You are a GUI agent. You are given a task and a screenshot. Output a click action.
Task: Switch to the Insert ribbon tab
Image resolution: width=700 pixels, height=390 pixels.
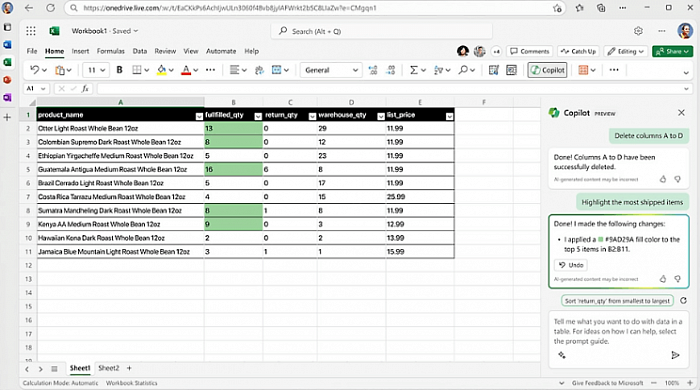coord(80,51)
